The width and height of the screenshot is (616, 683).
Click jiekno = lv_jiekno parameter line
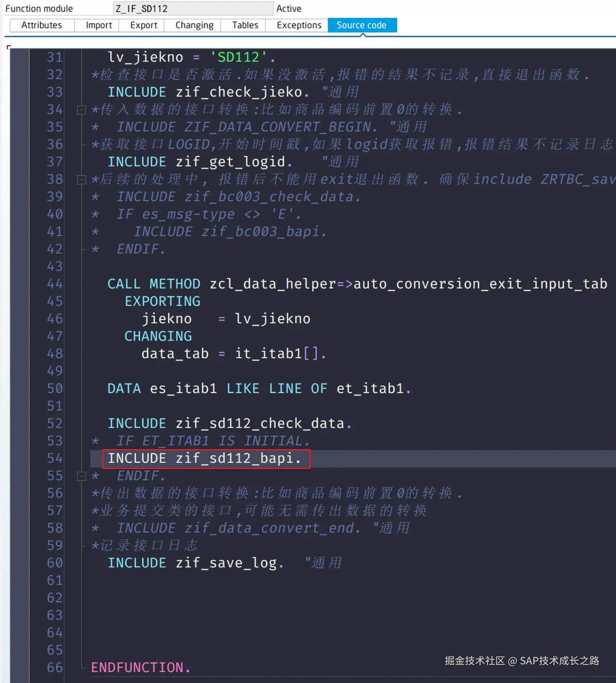pyautogui.click(x=226, y=319)
